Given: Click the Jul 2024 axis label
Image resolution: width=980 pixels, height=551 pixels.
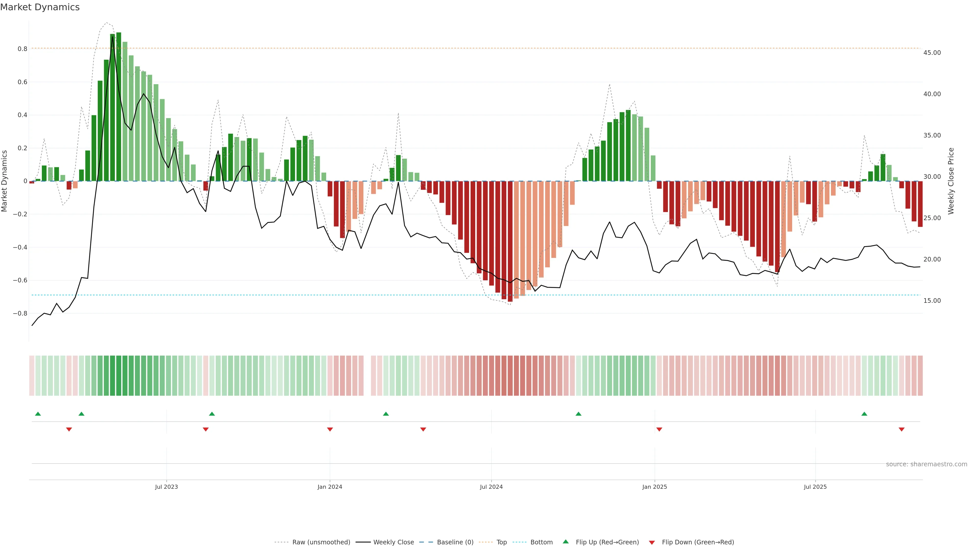Looking at the screenshot, I should [491, 487].
